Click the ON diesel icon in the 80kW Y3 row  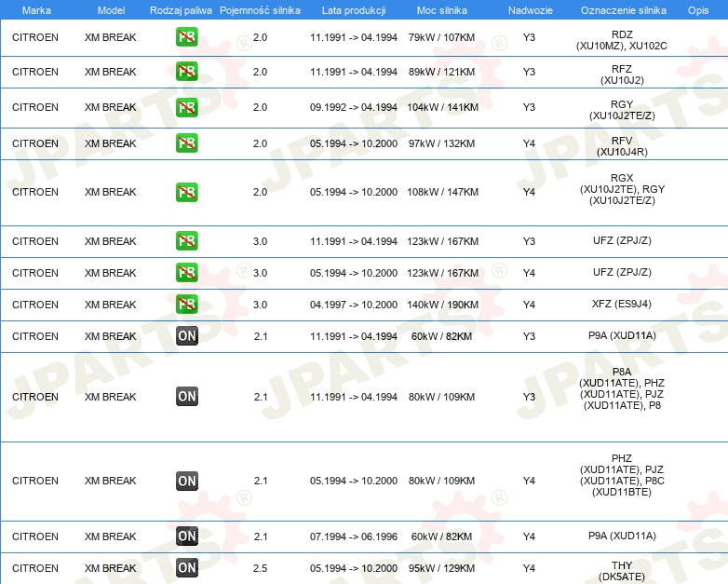[186, 396]
